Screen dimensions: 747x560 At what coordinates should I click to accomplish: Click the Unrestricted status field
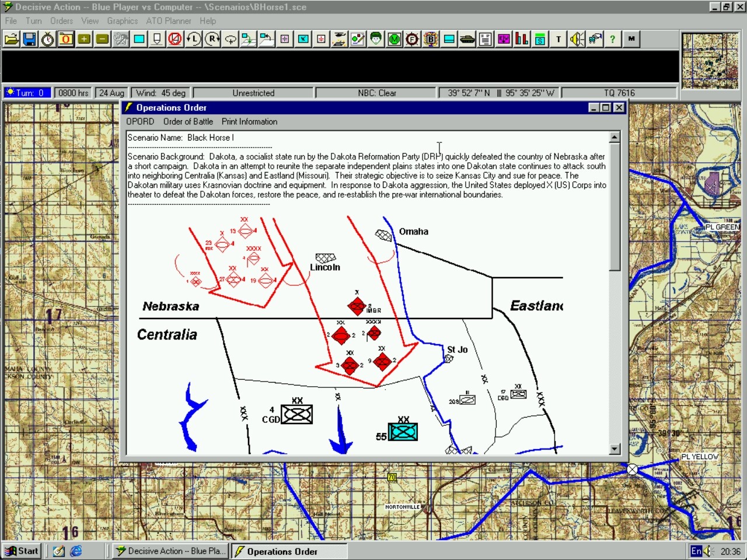tap(253, 93)
